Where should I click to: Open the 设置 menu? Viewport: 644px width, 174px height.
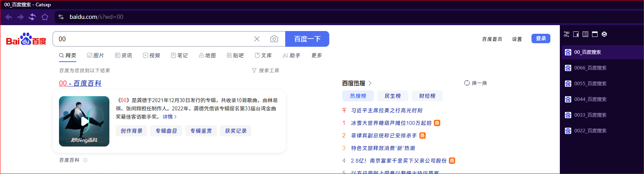[x=517, y=39]
